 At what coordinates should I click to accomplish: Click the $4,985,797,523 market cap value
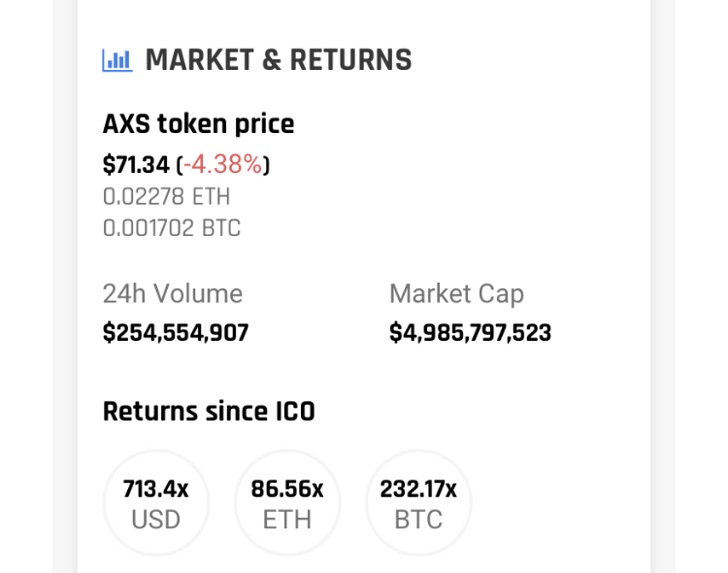[x=471, y=333]
